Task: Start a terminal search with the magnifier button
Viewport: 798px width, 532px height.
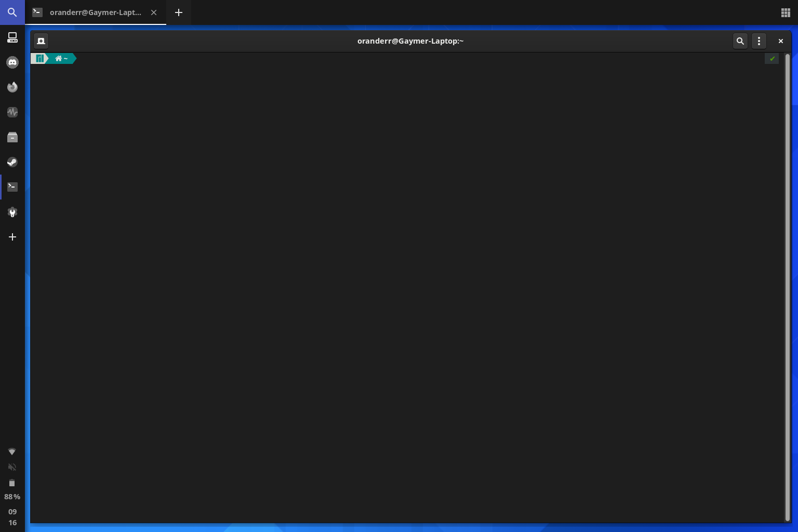Action: point(740,41)
